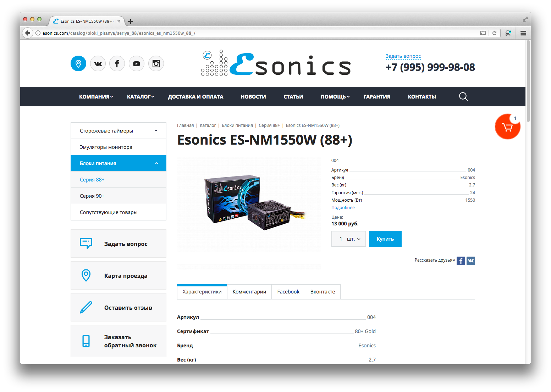Expand the КАТАЛОГ menu
Image resolution: width=551 pixels, height=392 pixels.
[x=141, y=97]
